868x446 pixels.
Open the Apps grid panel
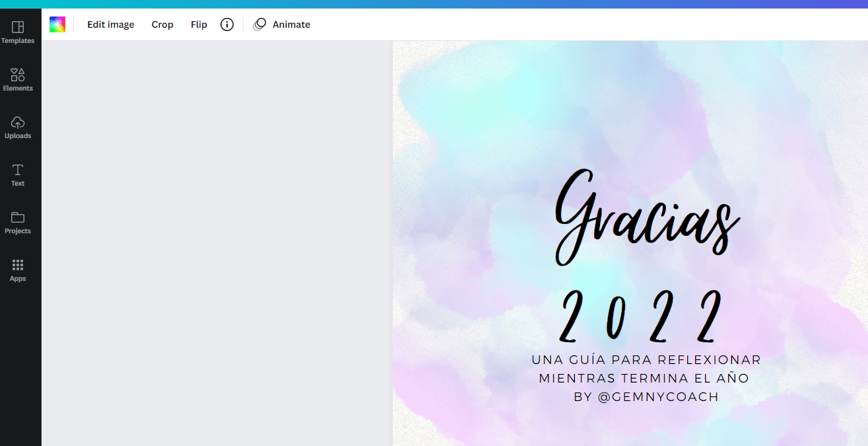(18, 270)
